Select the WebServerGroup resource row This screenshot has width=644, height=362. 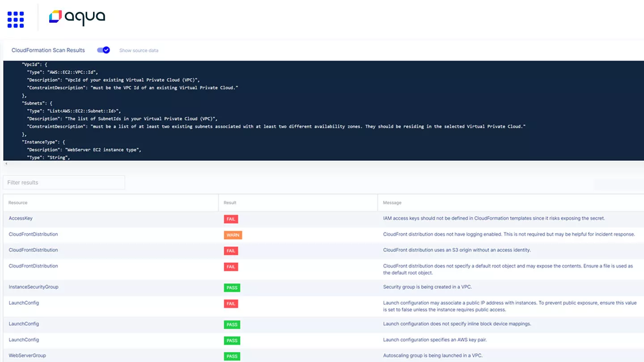click(x=323, y=356)
